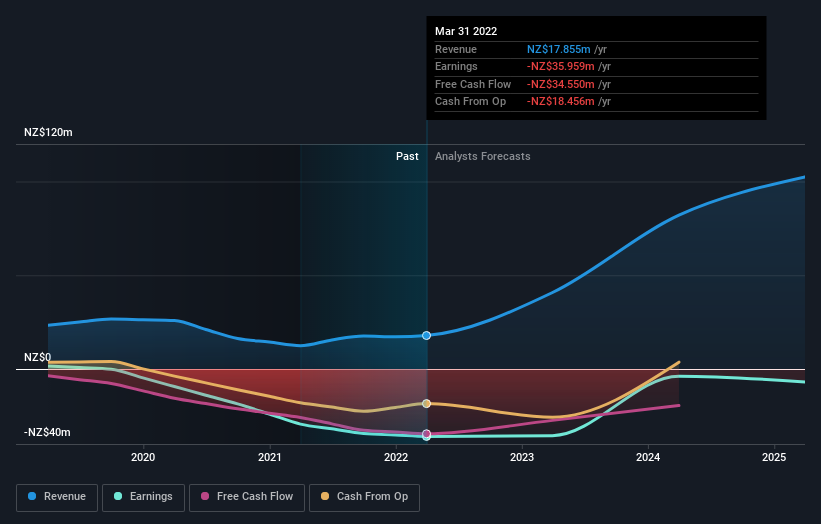
Task: Click the -NZ$35.959m earnings value
Action: click(x=561, y=66)
